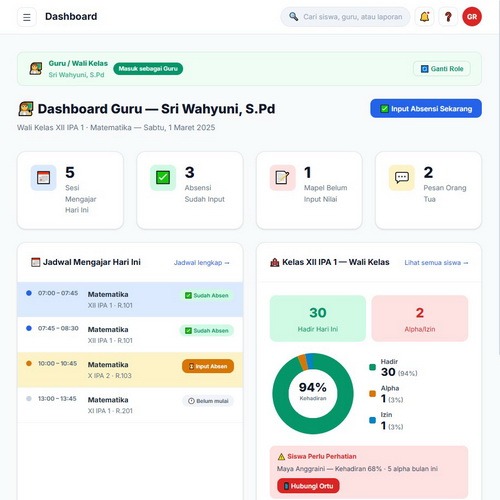The height and width of the screenshot is (500, 500).
Task: Select the 07:00 - 07:45 Matematika row
Action: tap(130, 299)
